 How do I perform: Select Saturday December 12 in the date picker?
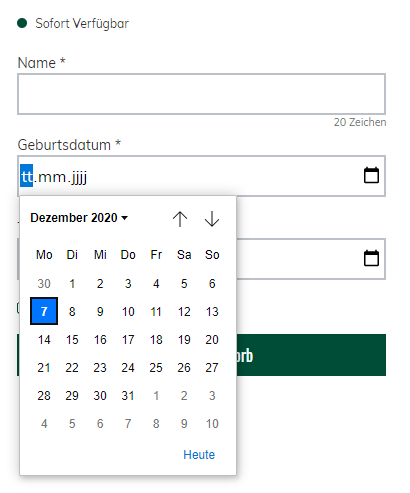pyautogui.click(x=184, y=312)
